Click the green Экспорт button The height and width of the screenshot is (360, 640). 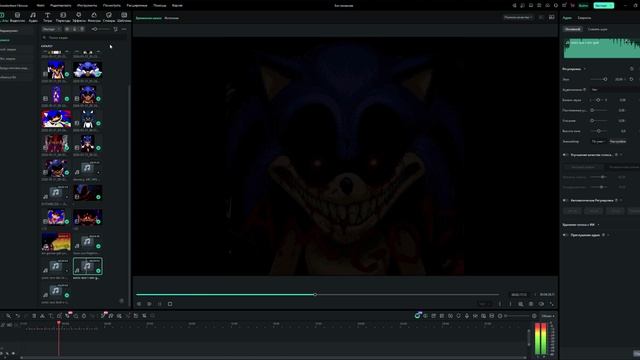click(604, 5)
